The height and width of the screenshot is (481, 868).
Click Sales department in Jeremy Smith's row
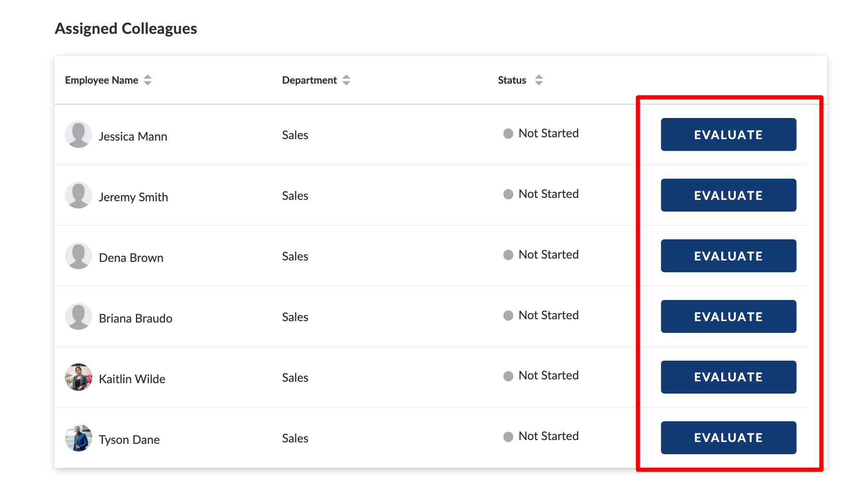(x=295, y=196)
